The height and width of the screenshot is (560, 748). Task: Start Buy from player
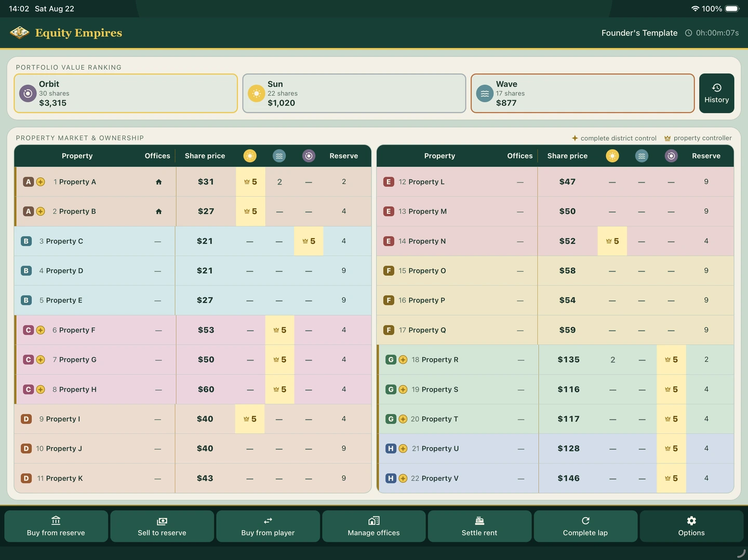point(268,526)
